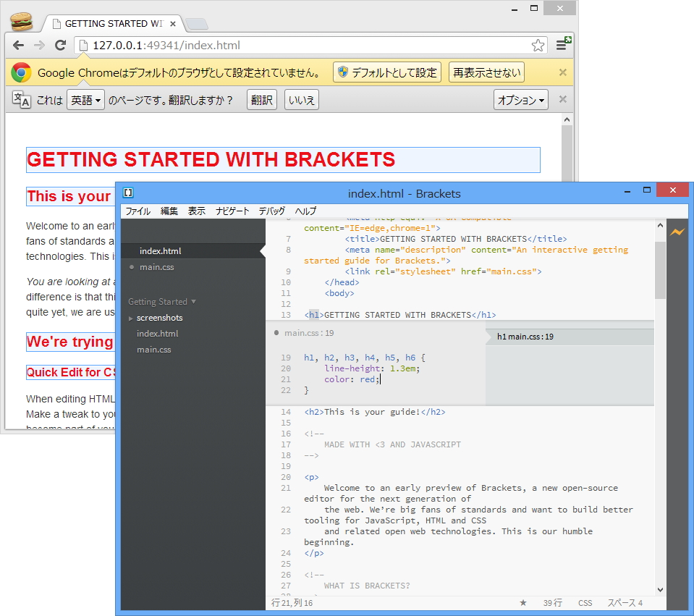Click the 行 21, 列 16 cursor position
The width and height of the screenshot is (694, 616).
click(x=292, y=603)
